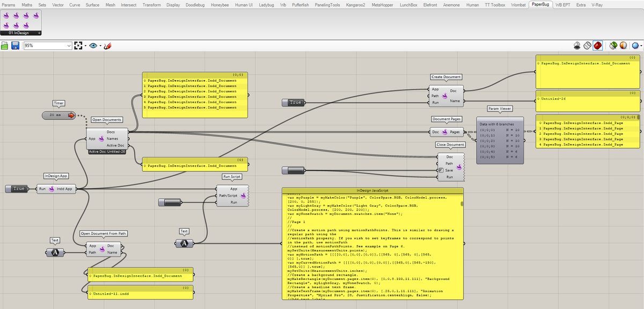
Task: Open the 95% zoom level combo box
Action: click(47, 46)
